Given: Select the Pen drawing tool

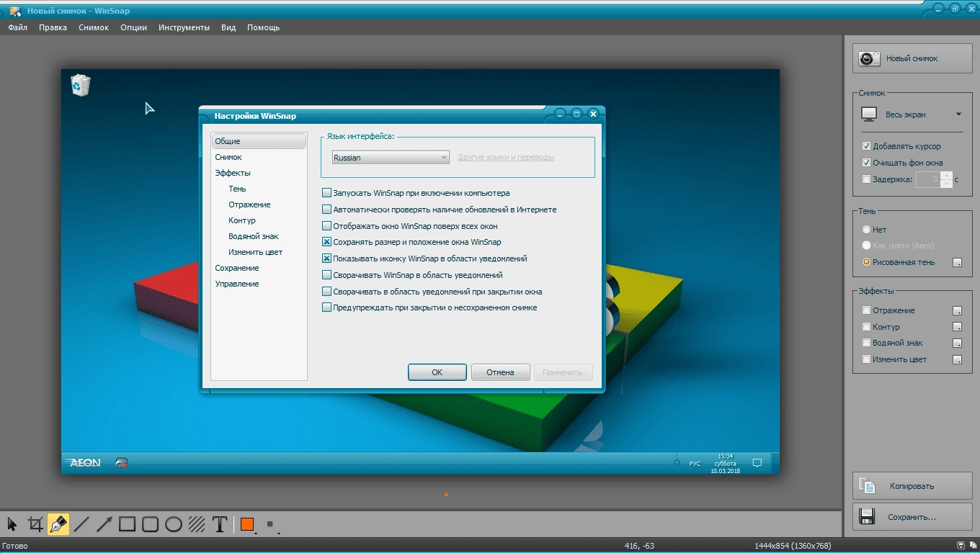Looking at the screenshot, I should tap(58, 524).
